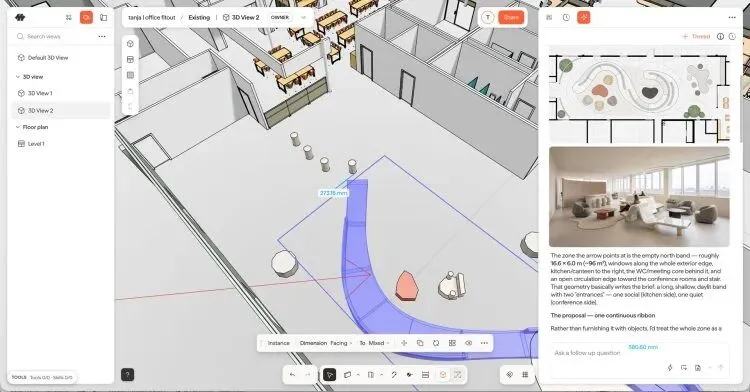750x392 pixels.
Task: Open the To Mixed dropdown
Action: 375,343
